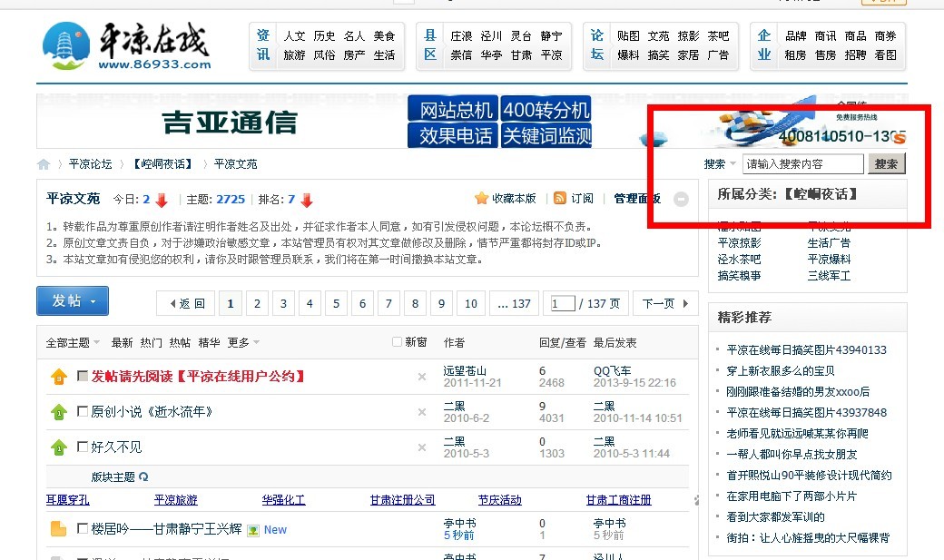Check the box for 楼居吟 thread
This screenshot has height=560, width=944.
click(83, 529)
